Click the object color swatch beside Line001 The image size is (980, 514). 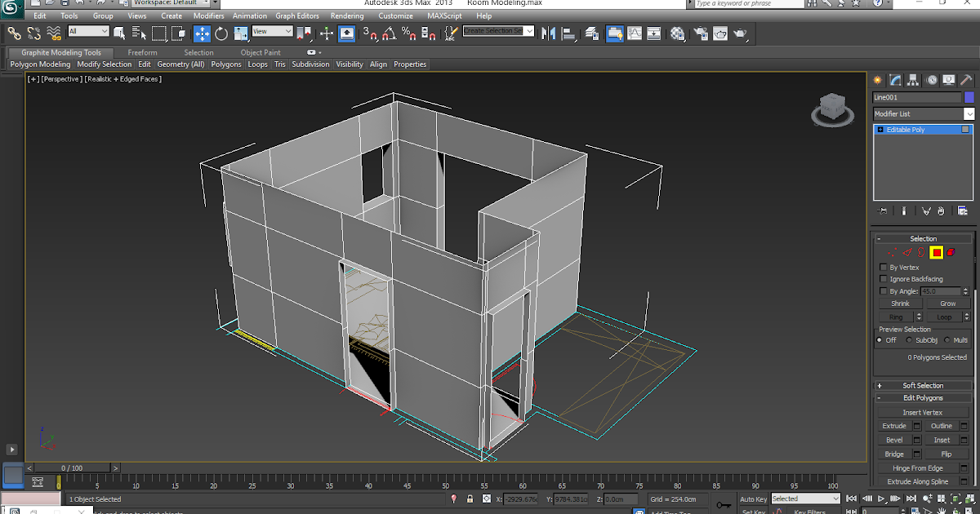pos(969,97)
